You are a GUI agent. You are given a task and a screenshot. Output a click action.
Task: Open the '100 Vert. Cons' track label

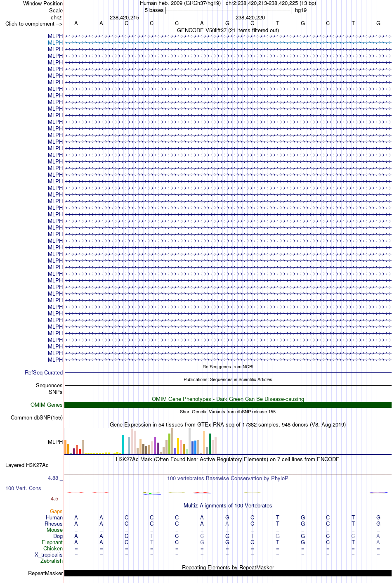click(23, 488)
